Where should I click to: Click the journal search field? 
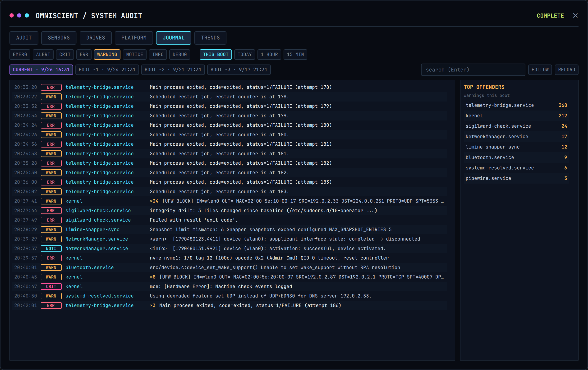tap(473, 70)
